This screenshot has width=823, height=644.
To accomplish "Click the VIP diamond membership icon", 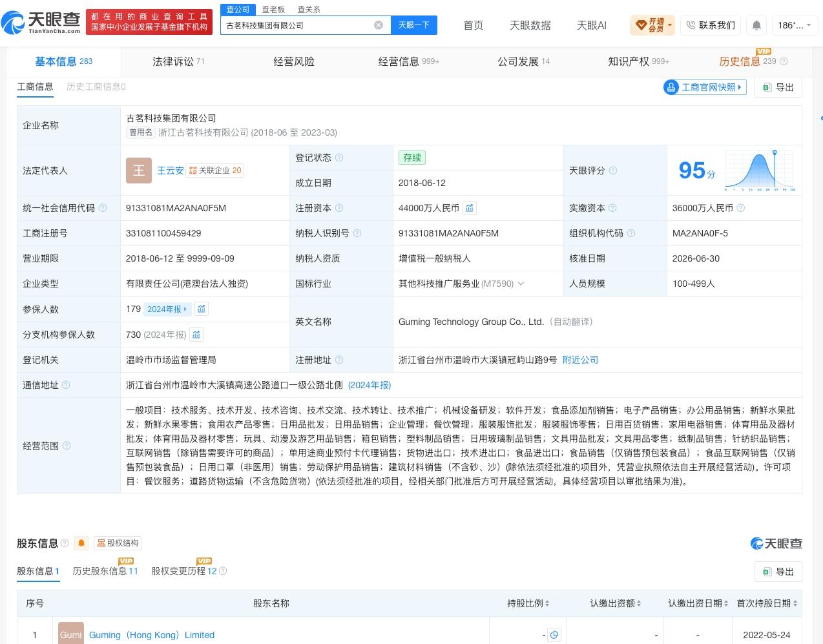I will click(641, 25).
